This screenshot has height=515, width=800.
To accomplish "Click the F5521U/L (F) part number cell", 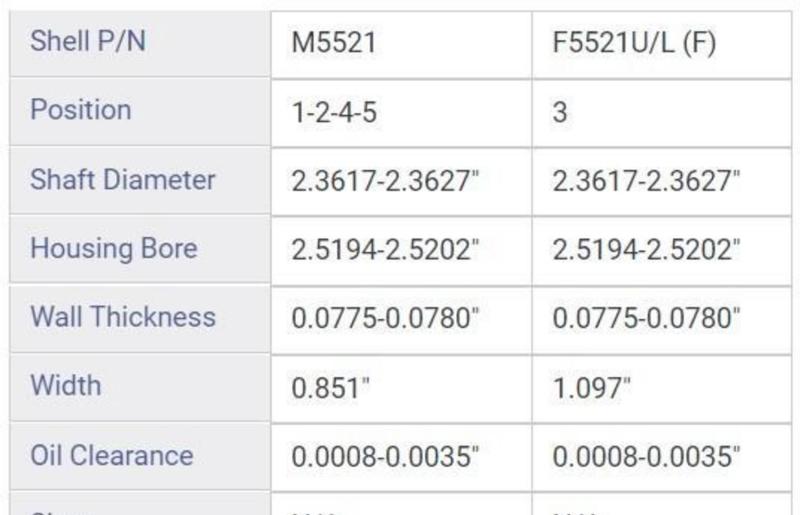I will tap(634, 44).
